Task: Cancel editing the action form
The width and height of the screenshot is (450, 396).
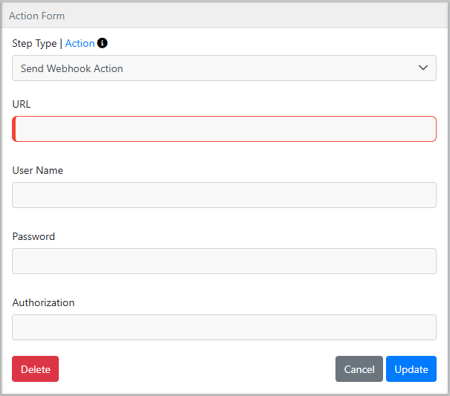Action: 359,369
